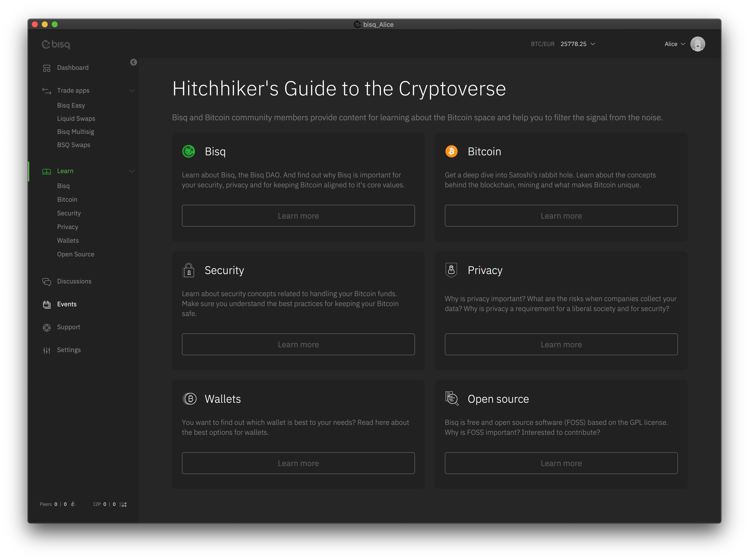749x560 pixels.
Task: Click Learn more on Privacy card
Action: (x=561, y=344)
